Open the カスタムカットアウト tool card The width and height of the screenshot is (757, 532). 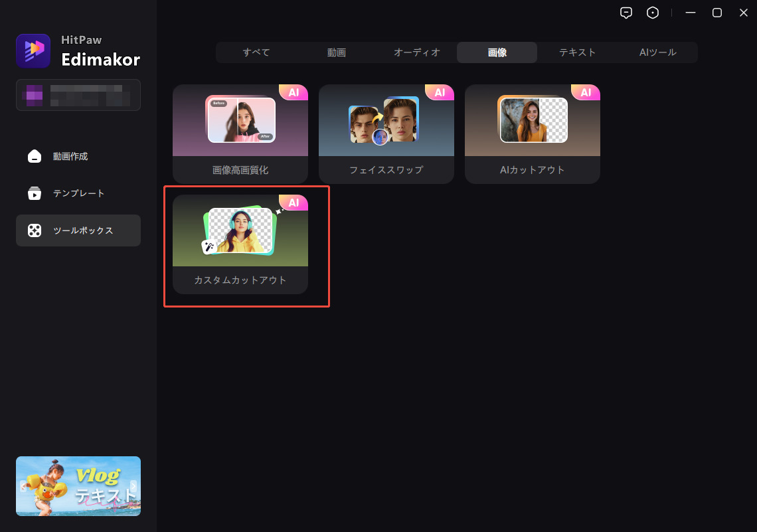(x=240, y=244)
